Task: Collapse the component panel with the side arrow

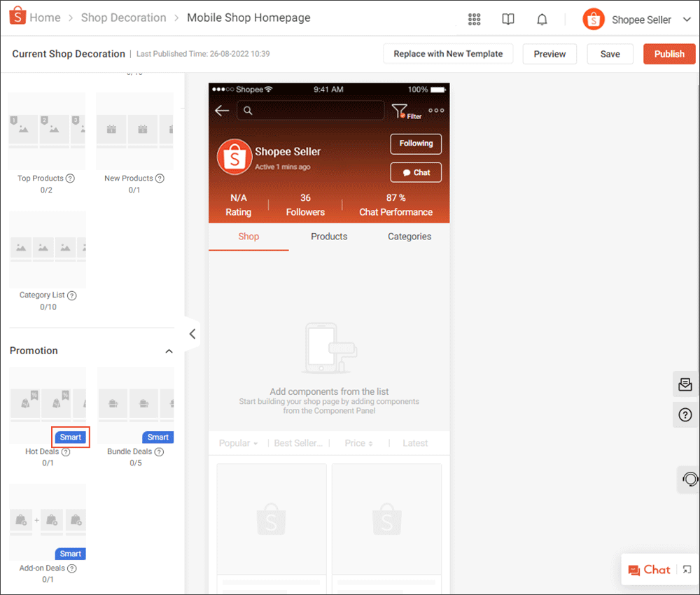Action: (x=192, y=334)
